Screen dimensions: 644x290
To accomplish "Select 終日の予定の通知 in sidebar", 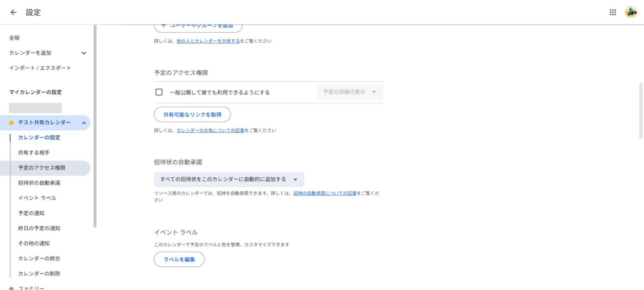I will [39, 228].
